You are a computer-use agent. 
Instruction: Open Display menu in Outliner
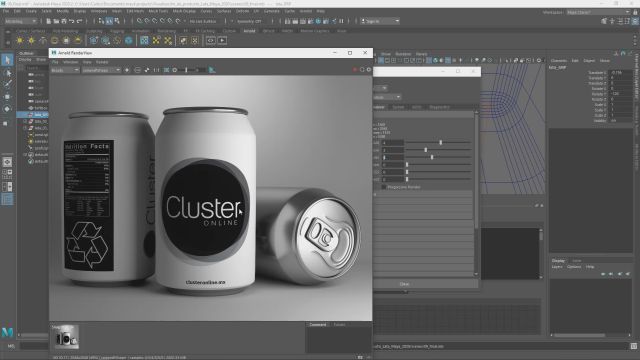[x=25, y=60]
